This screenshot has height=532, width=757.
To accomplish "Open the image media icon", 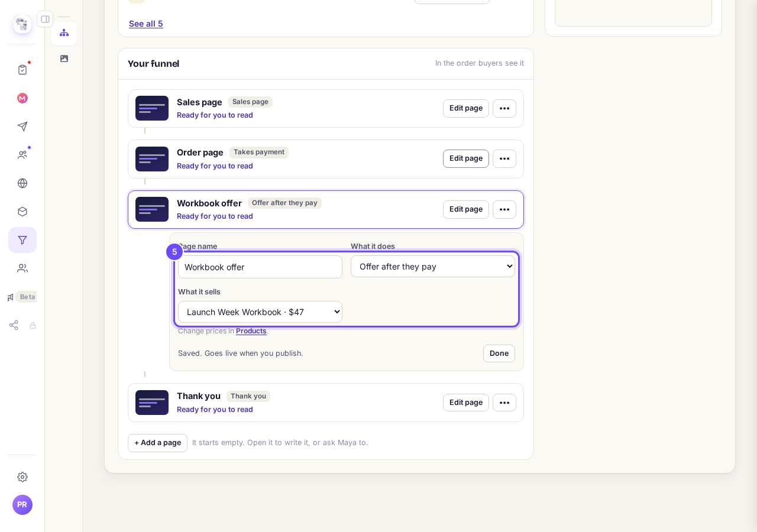I will (x=64, y=59).
